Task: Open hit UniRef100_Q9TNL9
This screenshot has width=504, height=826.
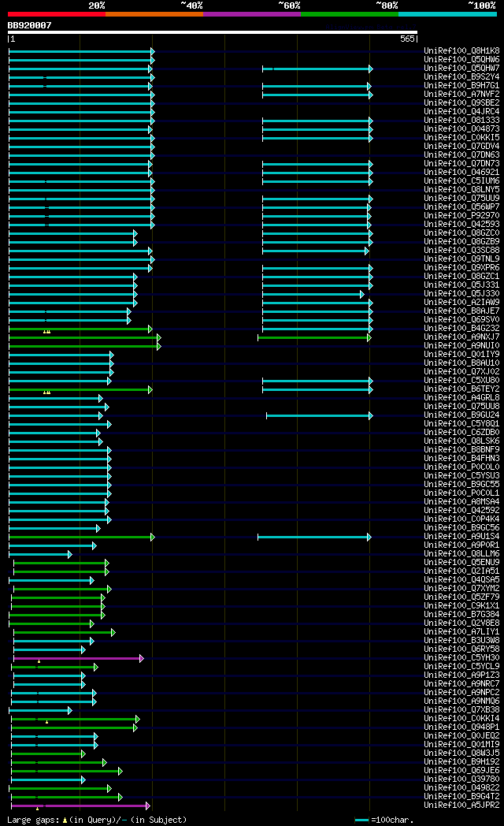Action: (462, 259)
